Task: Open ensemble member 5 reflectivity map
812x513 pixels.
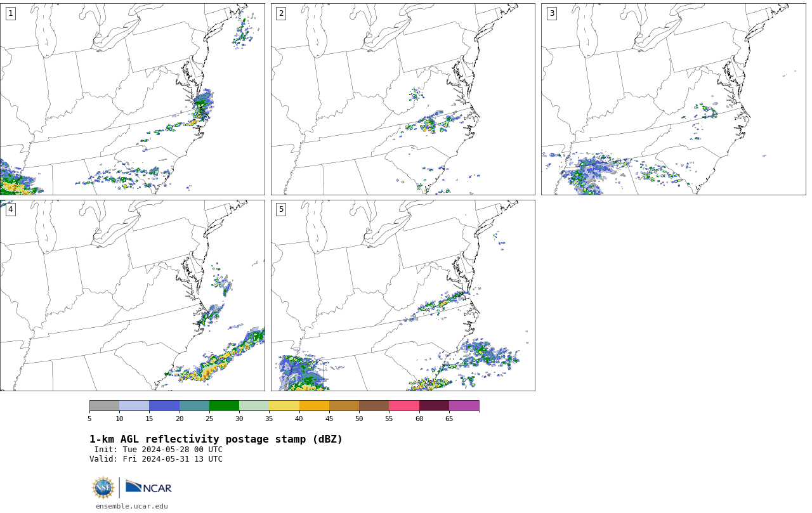Action: click(x=403, y=295)
